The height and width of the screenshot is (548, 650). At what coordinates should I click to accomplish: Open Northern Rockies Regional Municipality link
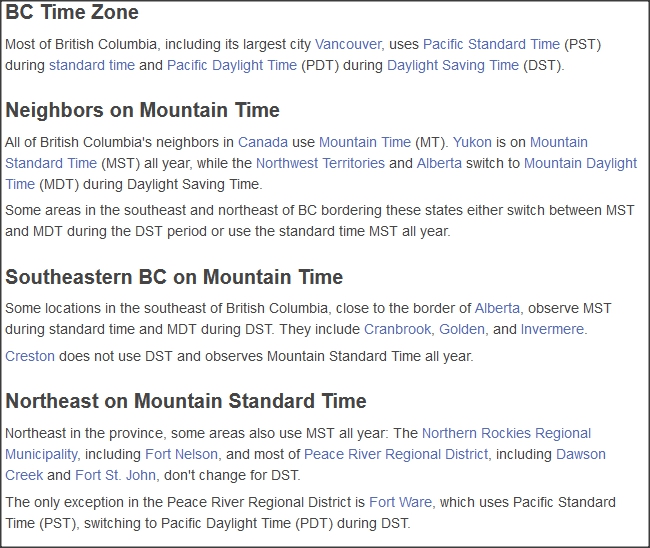coord(506,434)
